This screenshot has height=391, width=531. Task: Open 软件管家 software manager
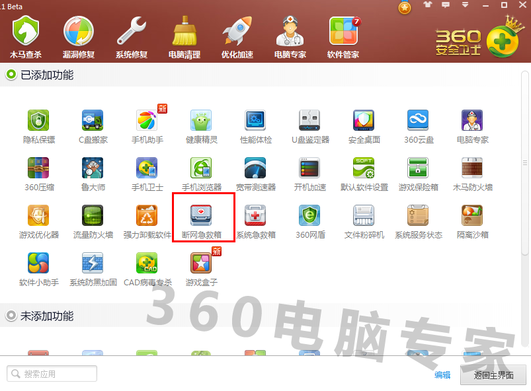(343, 37)
